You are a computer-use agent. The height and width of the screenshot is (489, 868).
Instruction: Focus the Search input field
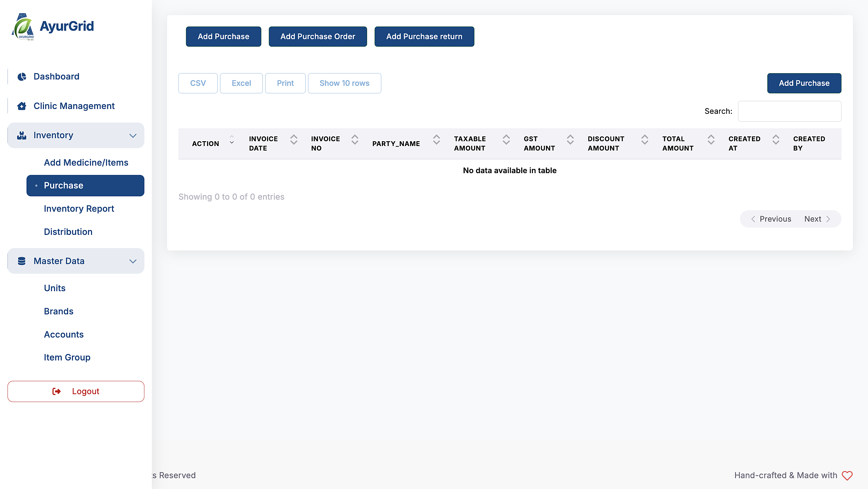pos(790,111)
